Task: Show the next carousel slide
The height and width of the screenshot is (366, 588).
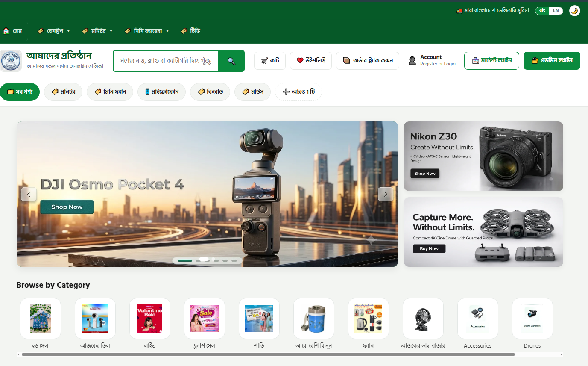Action: [386, 194]
